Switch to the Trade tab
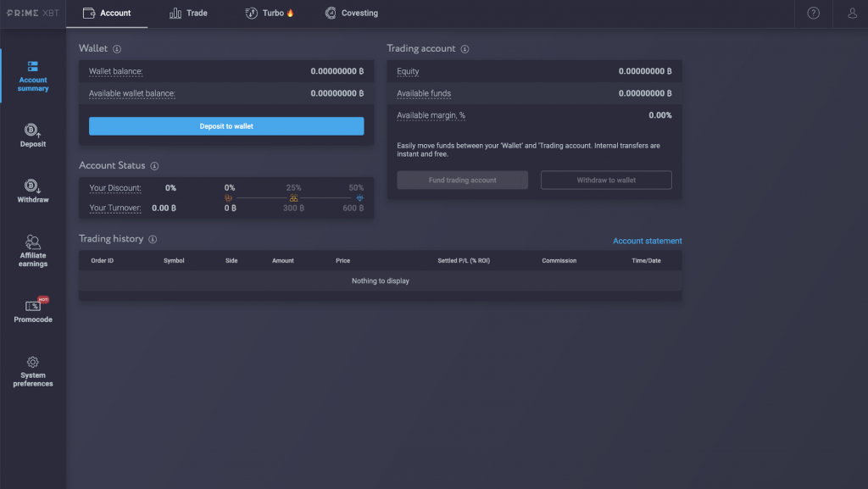The width and height of the screenshot is (868, 489). (188, 13)
